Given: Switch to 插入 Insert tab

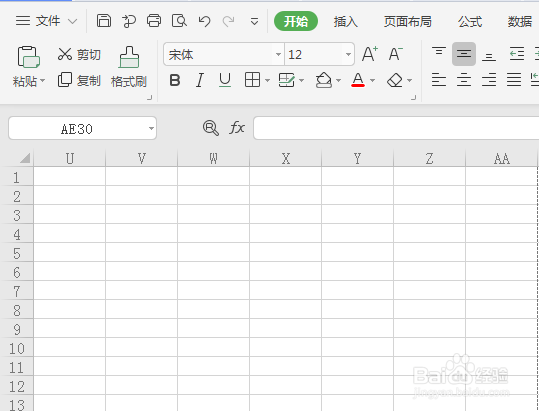Looking at the screenshot, I should (x=345, y=22).
